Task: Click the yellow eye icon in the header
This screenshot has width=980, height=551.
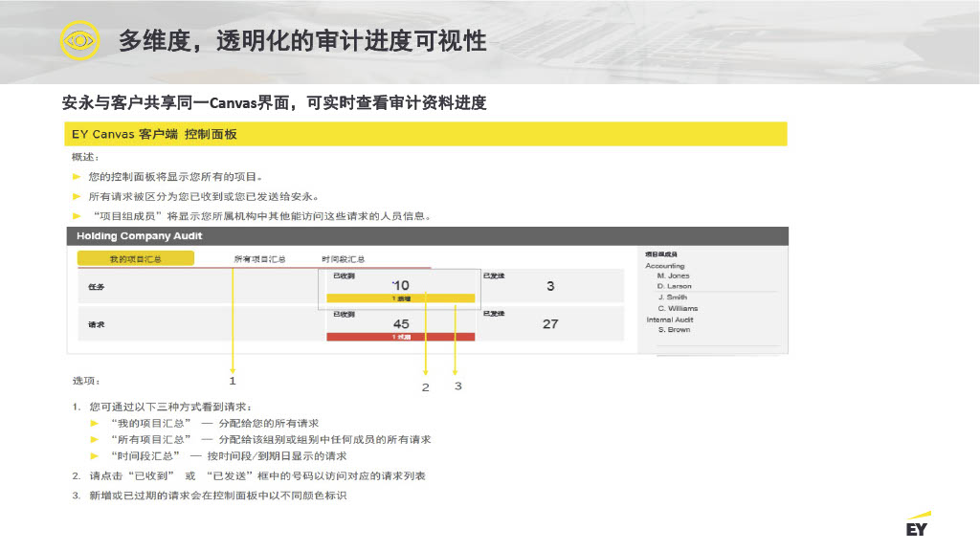Action: pyautogui.click(x=79, y=40)
